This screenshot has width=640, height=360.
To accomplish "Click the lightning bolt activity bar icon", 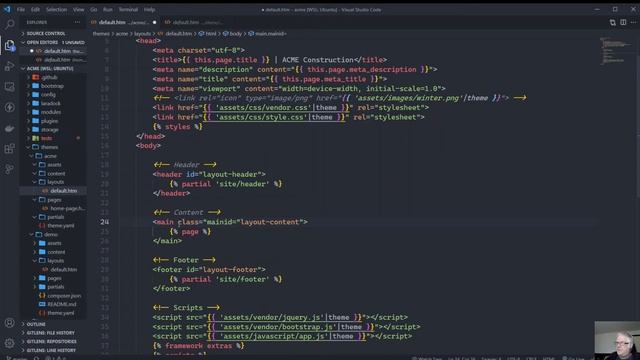I will coord(9,107).
